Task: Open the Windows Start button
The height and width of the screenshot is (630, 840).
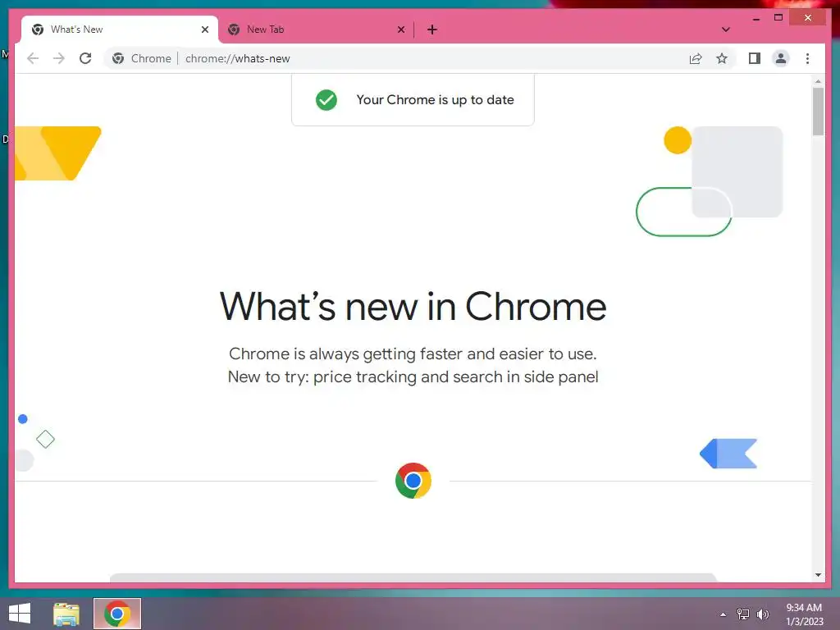Action: point(20,614)
